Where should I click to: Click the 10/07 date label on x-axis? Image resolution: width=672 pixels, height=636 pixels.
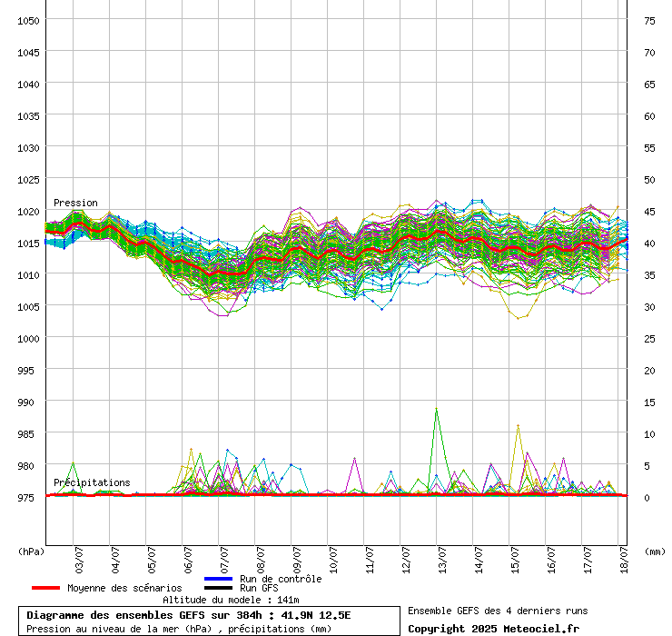point(334,560)
